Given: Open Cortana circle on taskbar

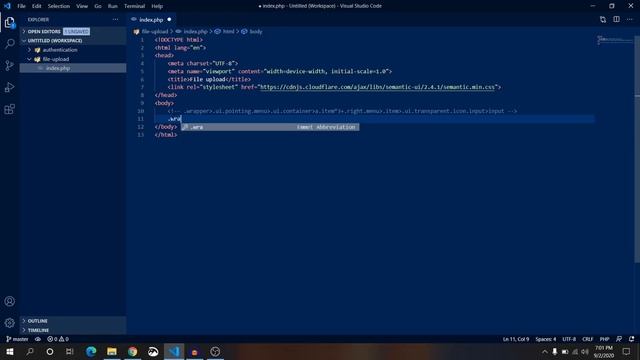Looking at the screenshot, I should tap(50, 351).
